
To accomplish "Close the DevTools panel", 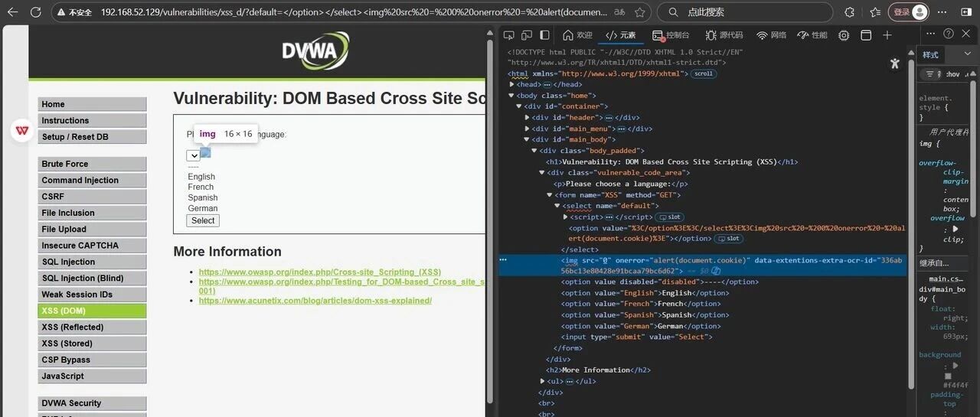I will [x=967, y=34].
